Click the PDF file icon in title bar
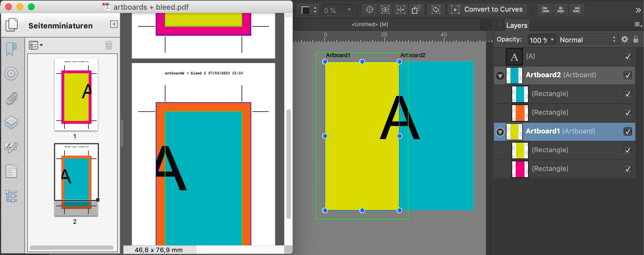The height and width of the screenshot is (255, 644). (107, 7)
